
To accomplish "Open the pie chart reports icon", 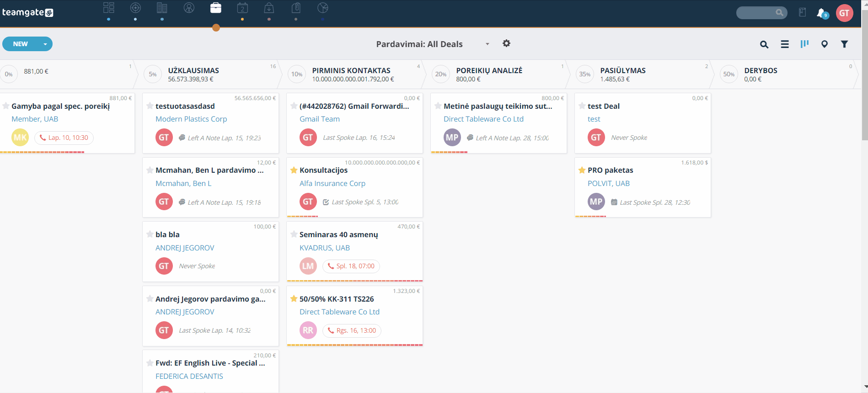I will (x=323, y=8).
